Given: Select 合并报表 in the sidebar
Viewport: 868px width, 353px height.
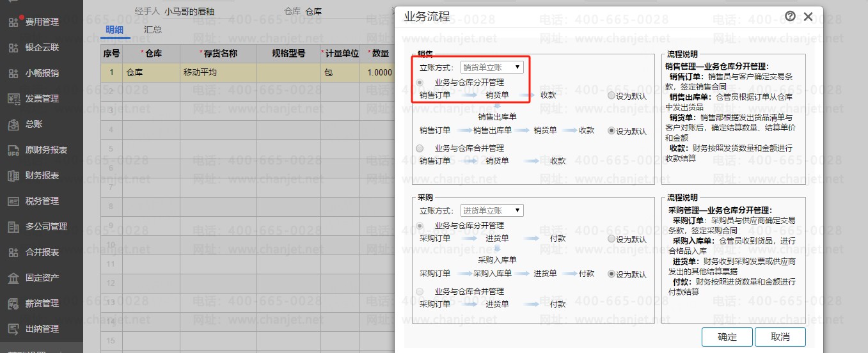Looking at the screenshot, I should pos(42,252).
